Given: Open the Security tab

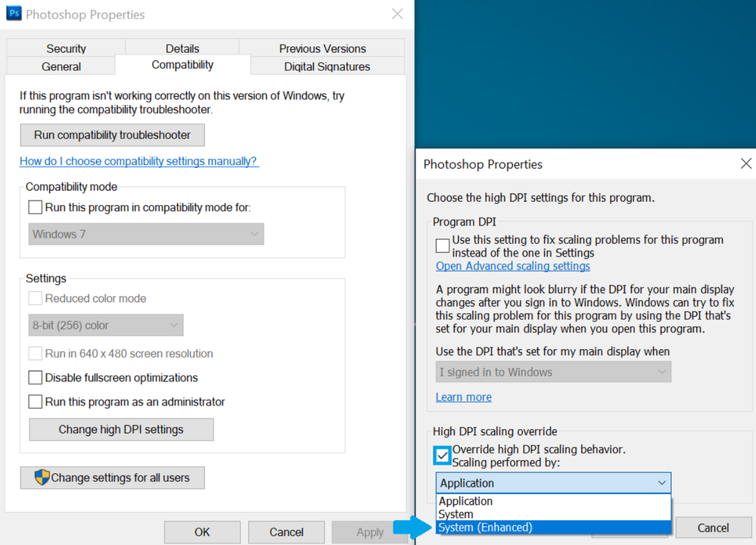Looking at the screenshot, I should point(66,48).
